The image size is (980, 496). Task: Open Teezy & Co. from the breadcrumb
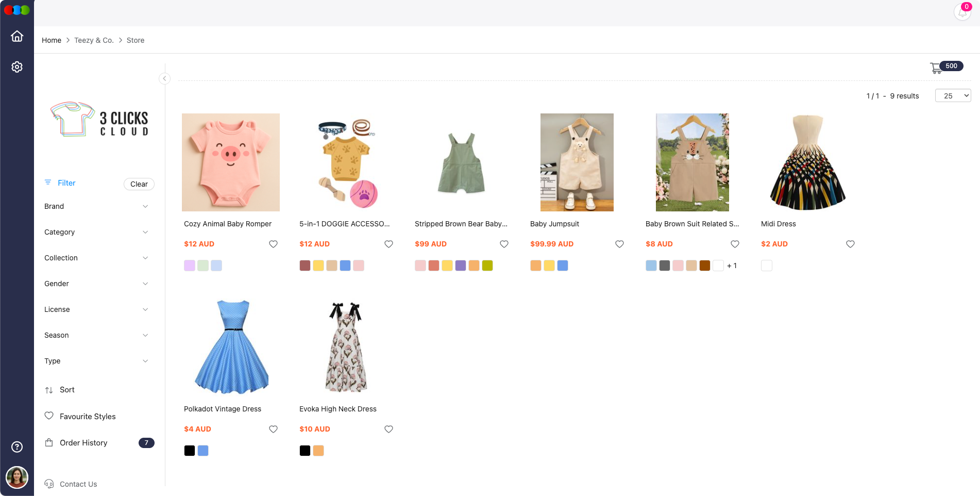tap(94, 40)
